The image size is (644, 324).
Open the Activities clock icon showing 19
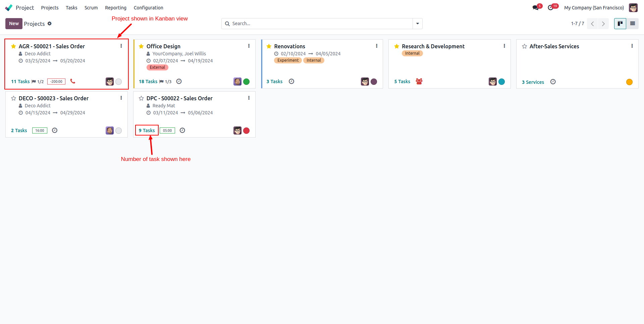(552, 7)
